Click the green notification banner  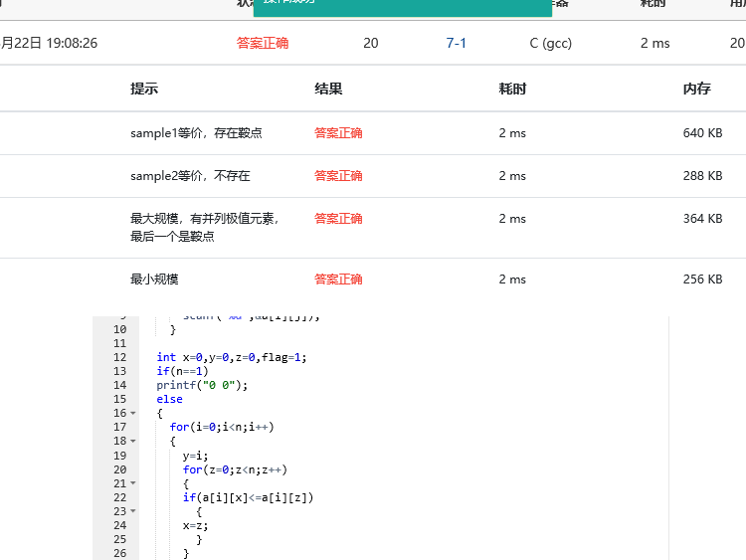pos(403,8)
